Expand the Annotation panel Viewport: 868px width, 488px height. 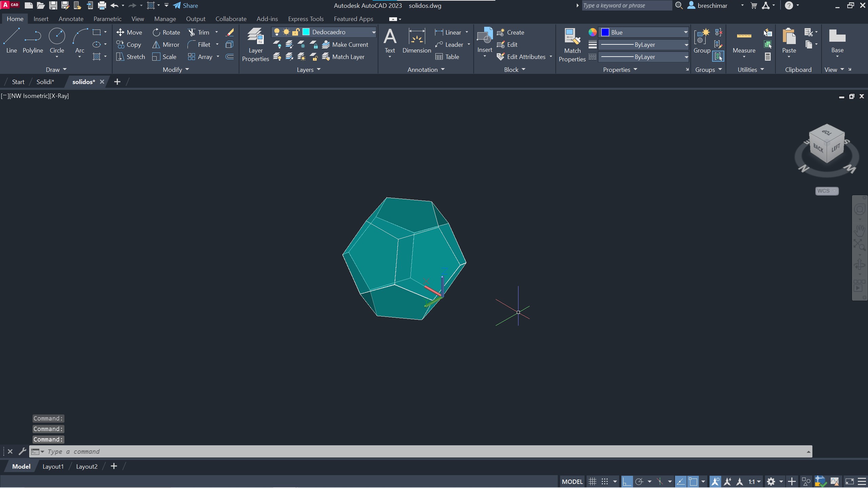tap(426, 69)
